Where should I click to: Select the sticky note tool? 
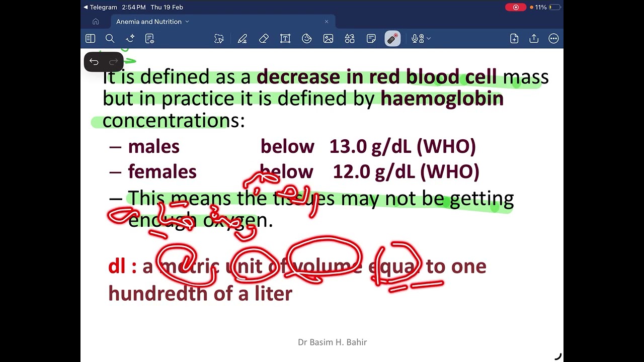pos(371,39)
